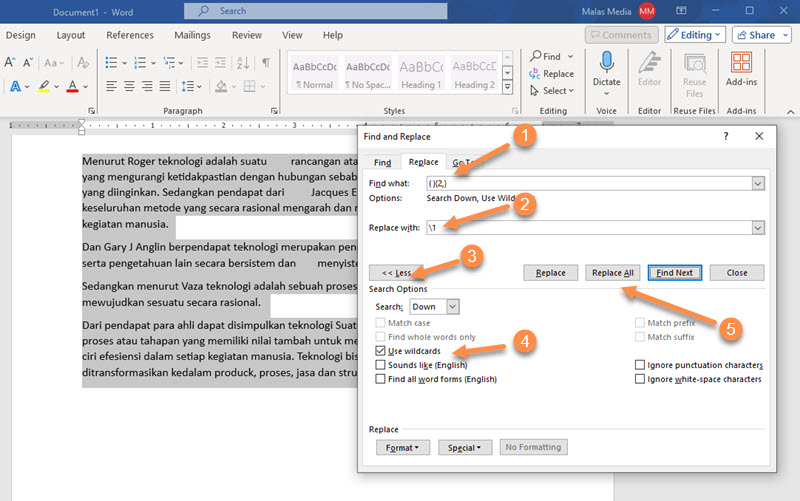Click the Shading paint bucket icon
This screenshot has width=800, height=501.
pyautogui.click(x=221, y=86)
